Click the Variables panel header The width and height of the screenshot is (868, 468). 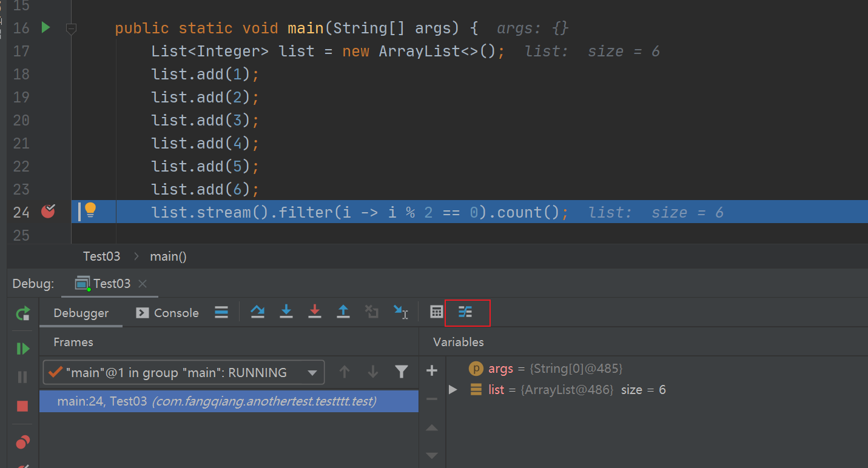click(459, 342)
